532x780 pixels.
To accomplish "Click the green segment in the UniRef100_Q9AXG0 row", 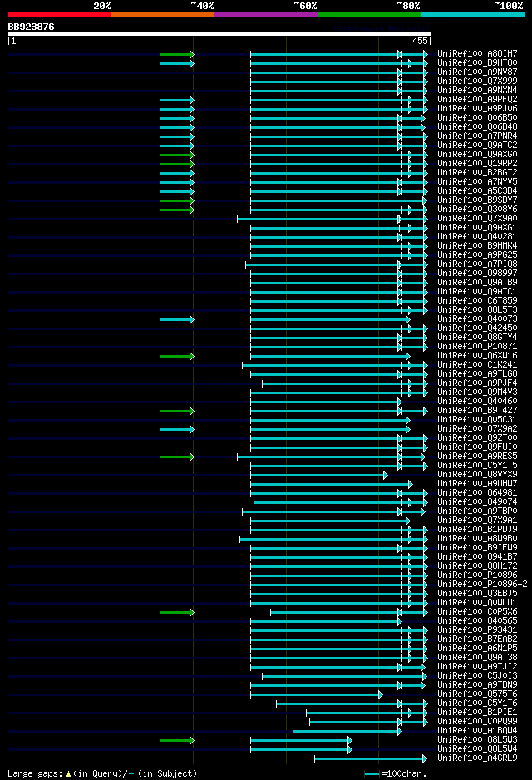I will (176, 155).
